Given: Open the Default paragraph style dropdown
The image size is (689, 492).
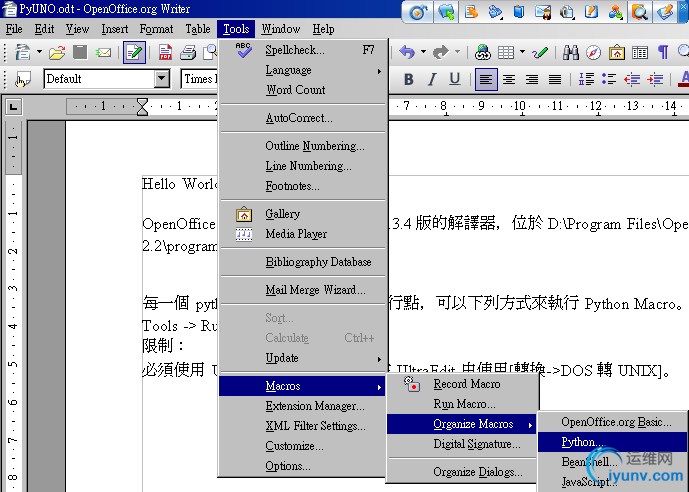Looking at the screenshot, I should (162, 79).
